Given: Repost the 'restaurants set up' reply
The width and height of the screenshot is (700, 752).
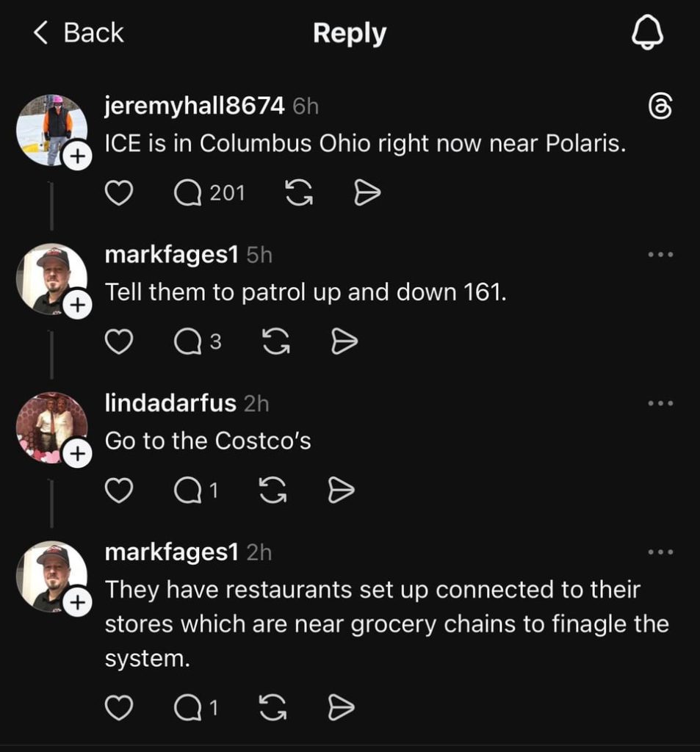Looking at the screenshot, I should (273, 708).
